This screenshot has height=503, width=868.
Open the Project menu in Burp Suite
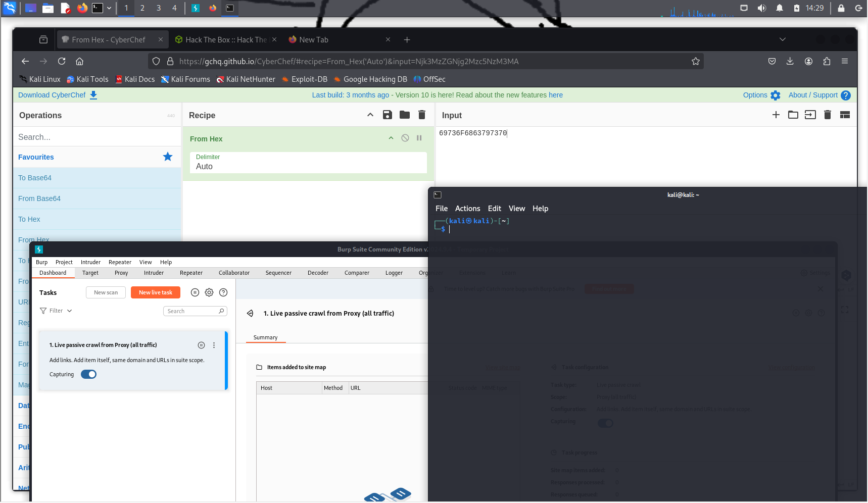tap(64, 262)
